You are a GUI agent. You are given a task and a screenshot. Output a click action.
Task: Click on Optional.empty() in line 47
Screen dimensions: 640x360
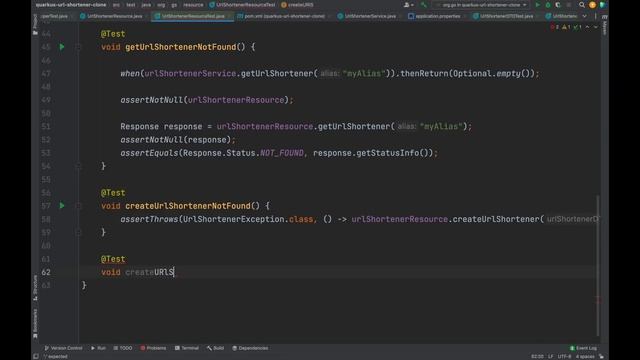(x=494, y=73)
